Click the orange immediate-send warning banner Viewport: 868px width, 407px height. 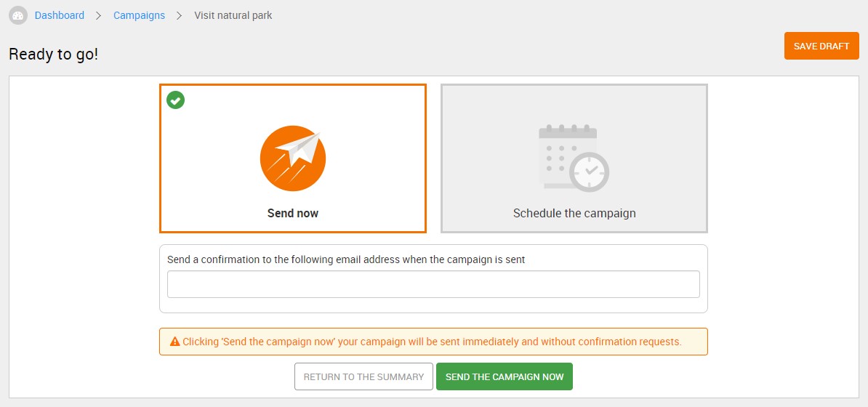pos(433,342)
